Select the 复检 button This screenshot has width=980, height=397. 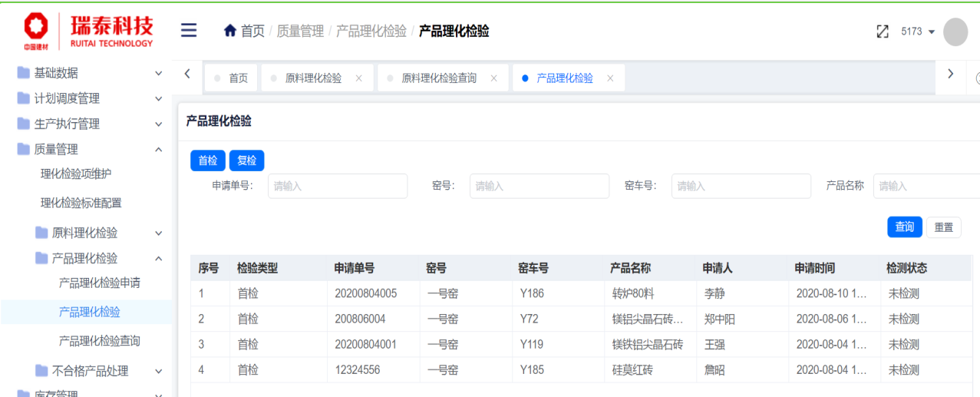(246, 160)
